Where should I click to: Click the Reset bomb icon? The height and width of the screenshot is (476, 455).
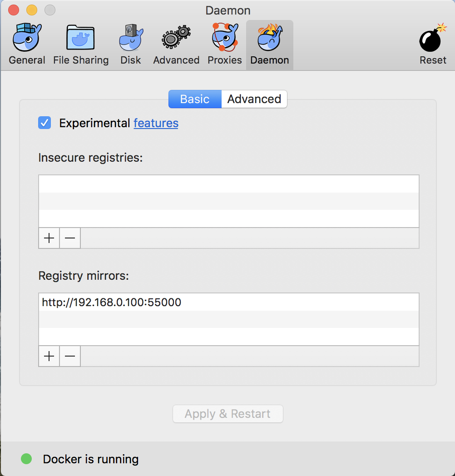(x=433, y=45)
